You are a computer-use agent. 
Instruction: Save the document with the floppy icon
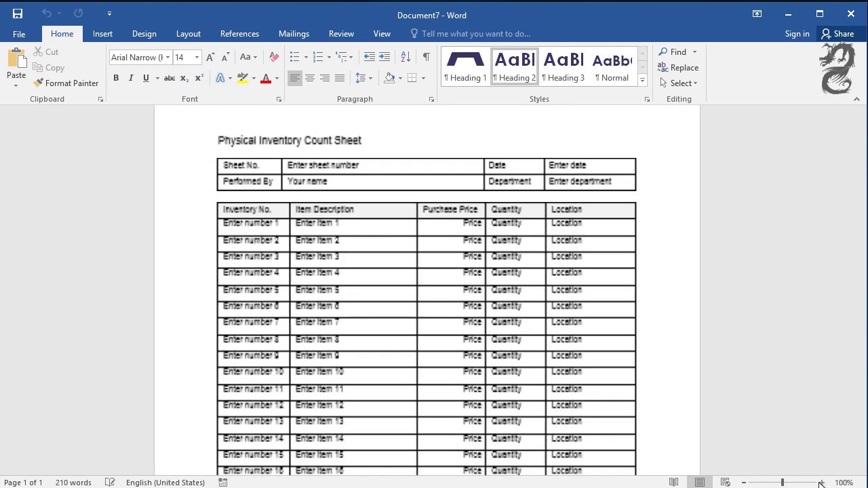coord(17,14)
